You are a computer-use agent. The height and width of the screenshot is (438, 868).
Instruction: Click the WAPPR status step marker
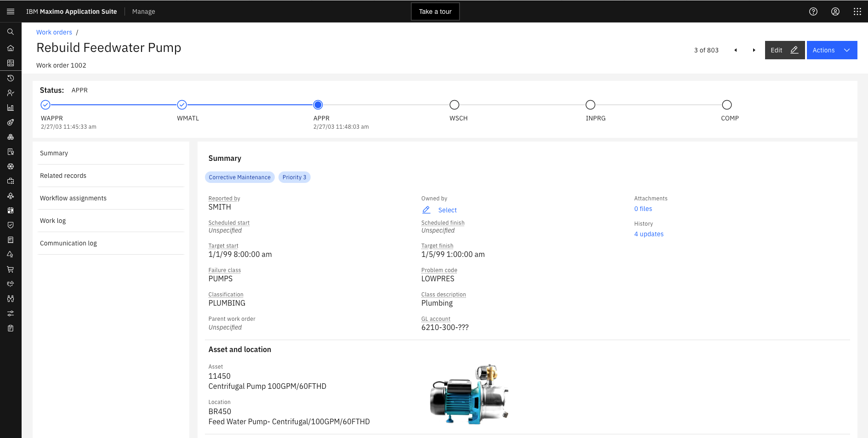[45, 105]
